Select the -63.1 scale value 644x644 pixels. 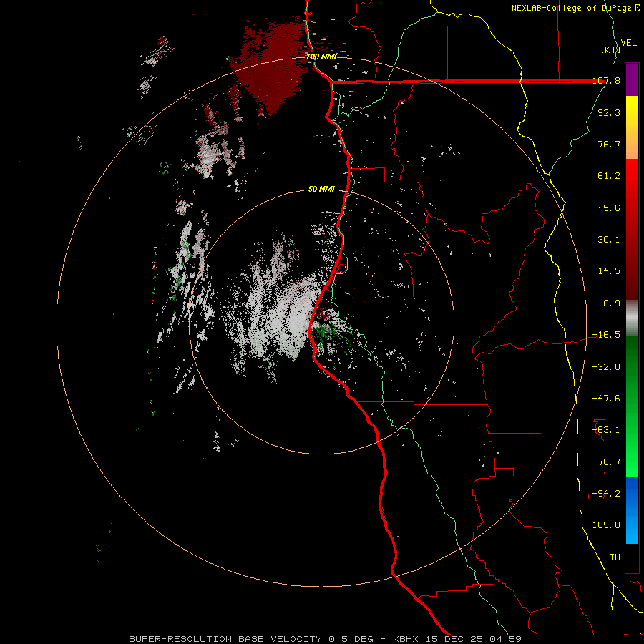coord(606,430)
